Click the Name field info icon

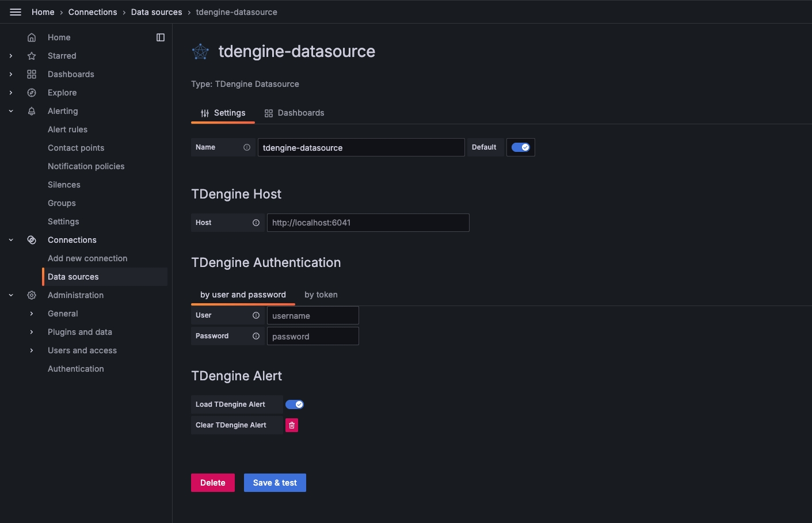click(x=247, y=147)
